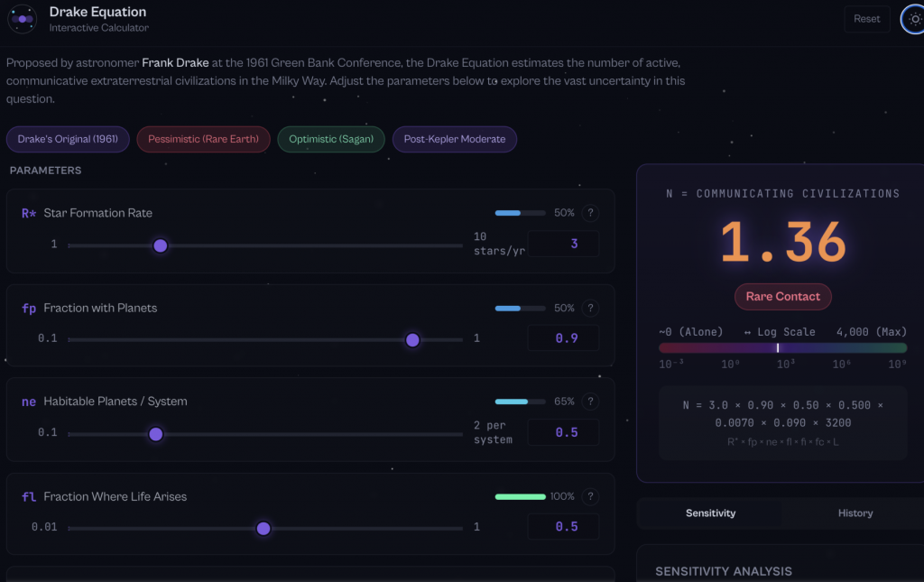This screenshot has height=582, width=924.
Task: Click the fl parameter symbol badge
Action: 27,496
